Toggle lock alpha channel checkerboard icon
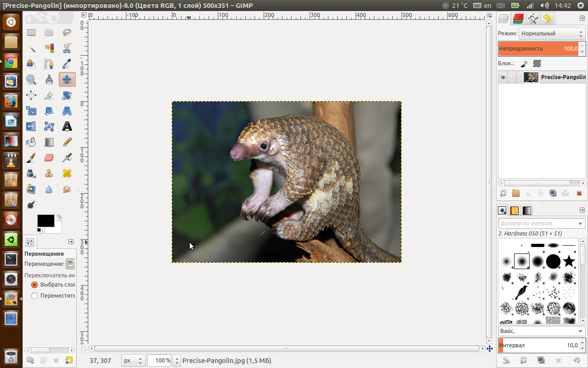The image size is (588, 368). 537,63
